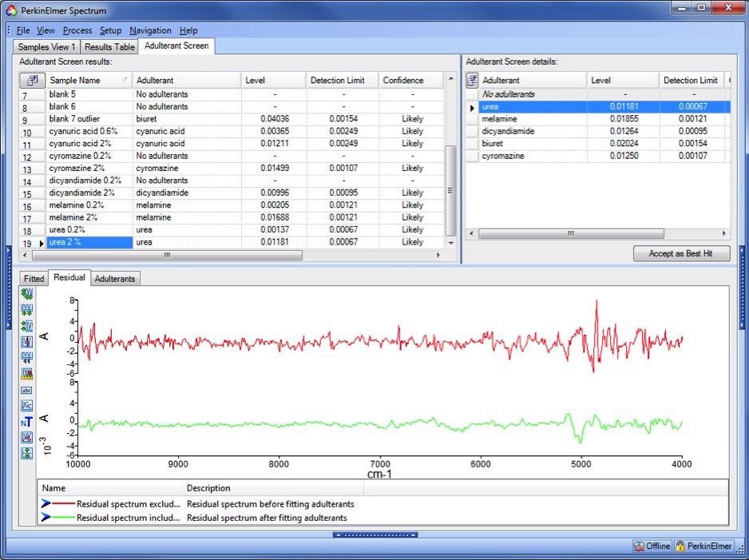The height and width of the screenshot is (560, 749).
Task: Click Detection Limit header in results table
Action: click(343, 80)
